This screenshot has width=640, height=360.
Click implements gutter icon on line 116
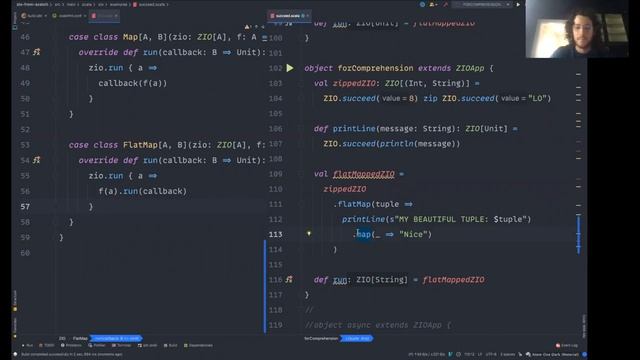click(289, 280)
